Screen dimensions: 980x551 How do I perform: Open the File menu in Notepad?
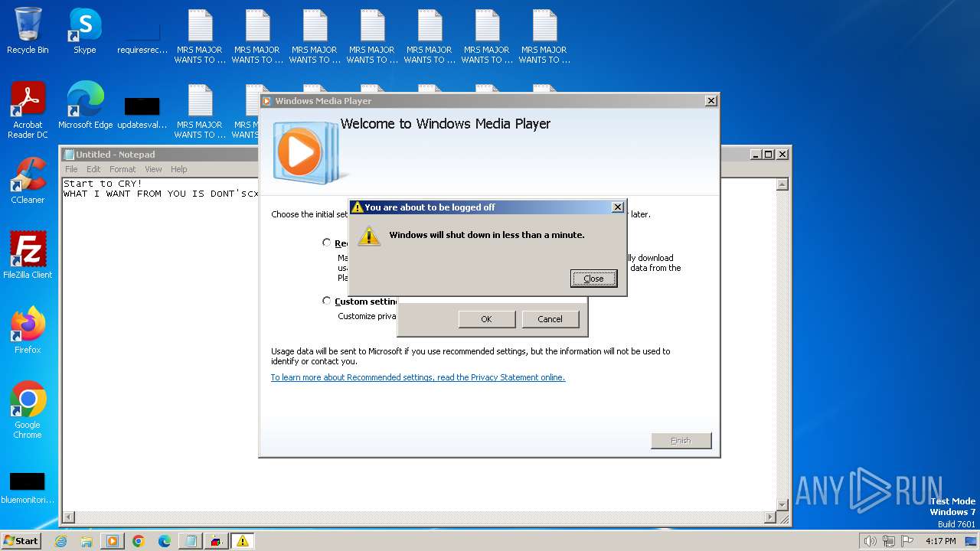tap(71, 169)
